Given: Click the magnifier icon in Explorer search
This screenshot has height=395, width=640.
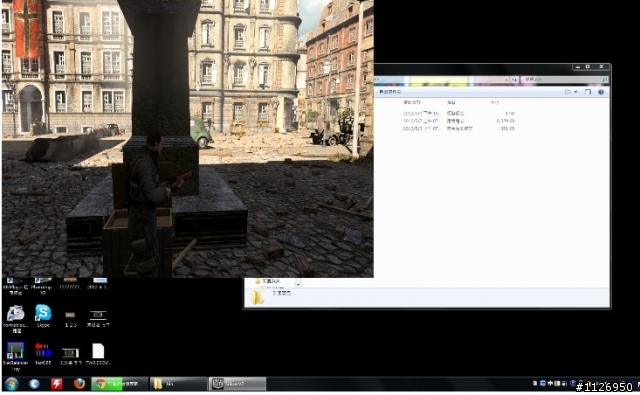Looking at the screenshot, I should tap(604, 80).
